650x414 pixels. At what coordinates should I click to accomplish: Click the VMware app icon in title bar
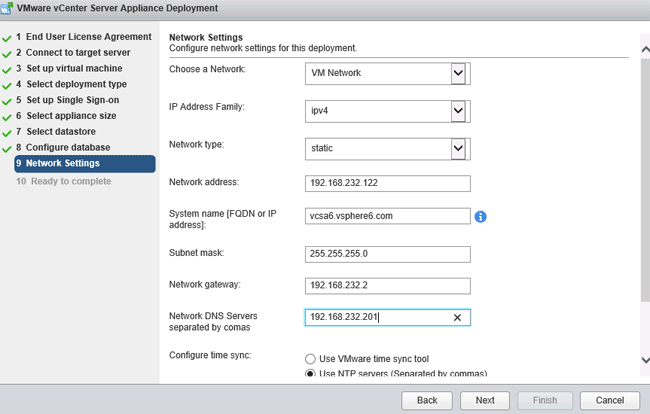click(x=7, y=8)
